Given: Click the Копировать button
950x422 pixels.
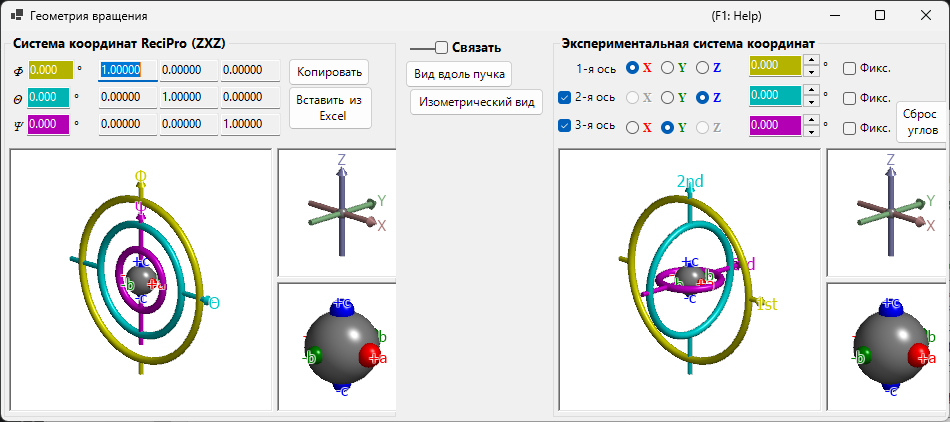Looking at the screenshot, I should pos(329,72).
